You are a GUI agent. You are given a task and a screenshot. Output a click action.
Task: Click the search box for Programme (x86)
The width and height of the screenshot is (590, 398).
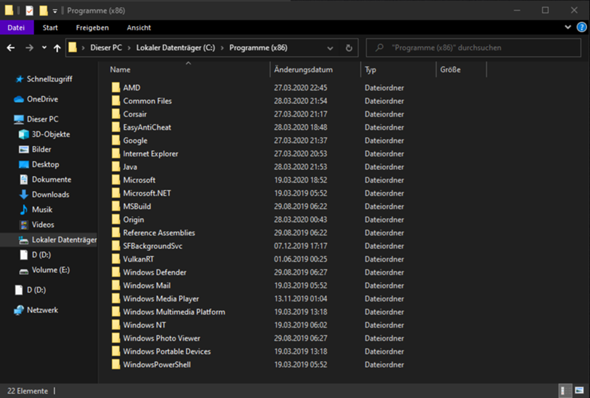(x=473, y=48)
